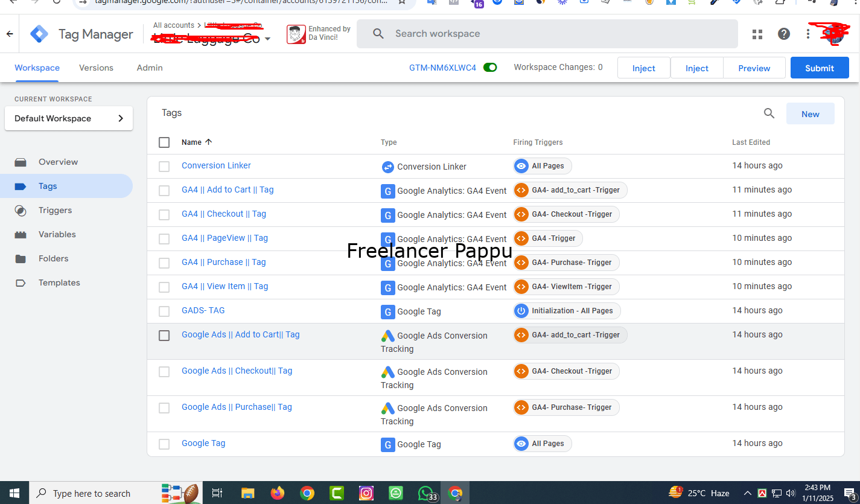The width and height of the screenshot is (860, 504).
Task: Click the GTM-NM6XLWC4 container ID
Action: [x=442, y=68]
